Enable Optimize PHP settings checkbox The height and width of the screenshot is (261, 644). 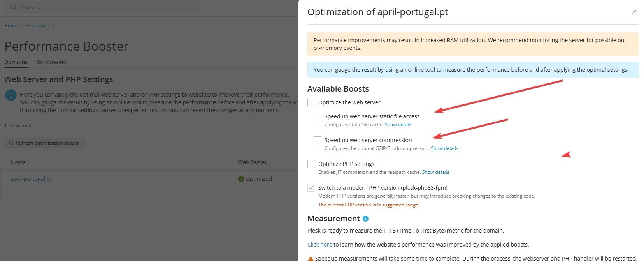click(311, 164)
